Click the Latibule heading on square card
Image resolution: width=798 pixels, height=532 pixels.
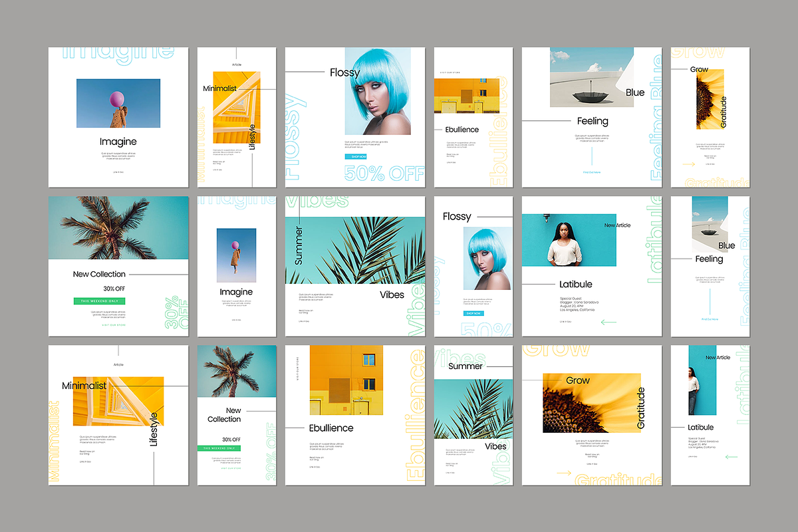click(576, 284)
